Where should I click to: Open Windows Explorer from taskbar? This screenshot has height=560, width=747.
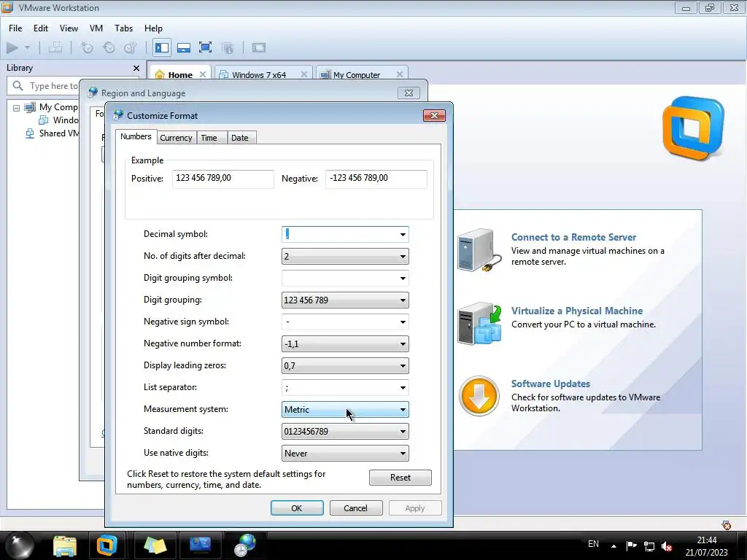point(65,546)
